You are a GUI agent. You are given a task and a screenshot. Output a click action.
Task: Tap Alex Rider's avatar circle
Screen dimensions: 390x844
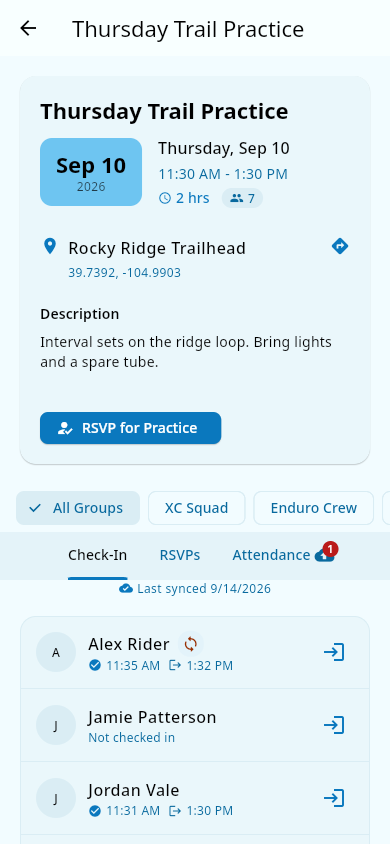56,652
